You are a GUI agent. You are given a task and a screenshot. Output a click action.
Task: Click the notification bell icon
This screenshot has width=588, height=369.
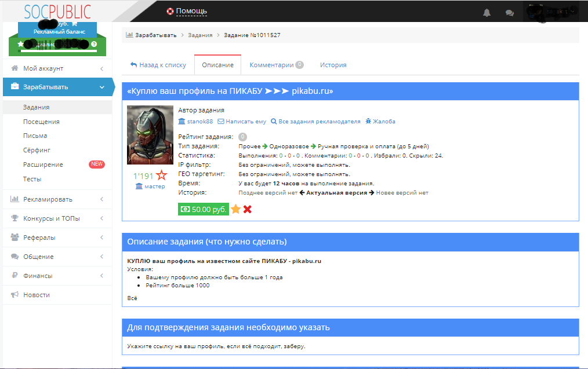(x=487, y=13)
